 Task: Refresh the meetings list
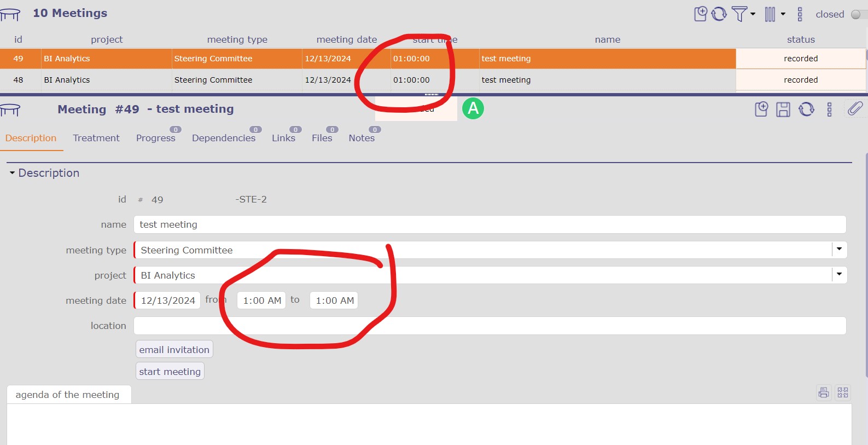point(719,14)
